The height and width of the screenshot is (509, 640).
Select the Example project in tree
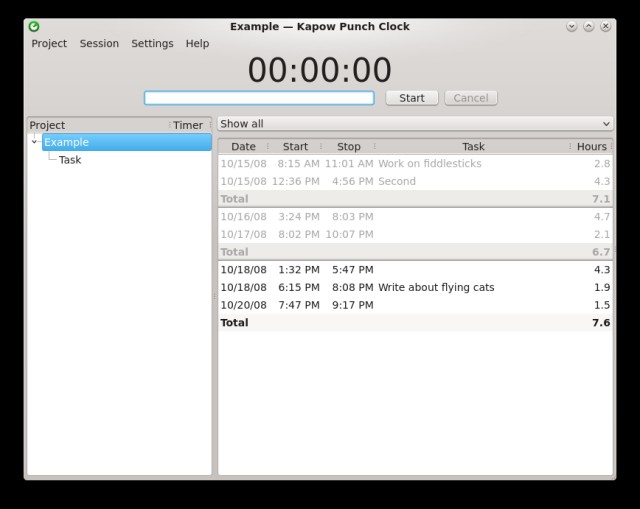click(67, 142)
